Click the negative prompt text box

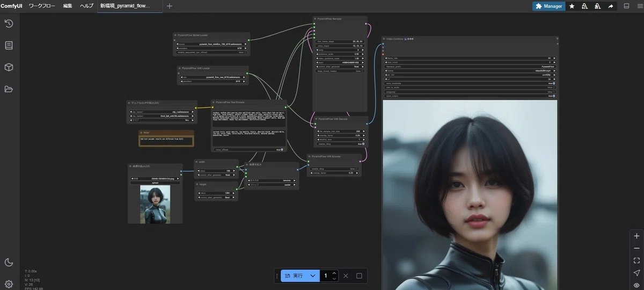tap(249, 138)
